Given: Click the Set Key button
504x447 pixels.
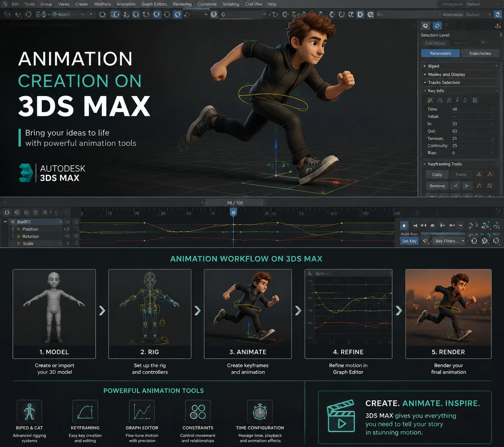Looking at the screenshot, I should pos(409,241).
